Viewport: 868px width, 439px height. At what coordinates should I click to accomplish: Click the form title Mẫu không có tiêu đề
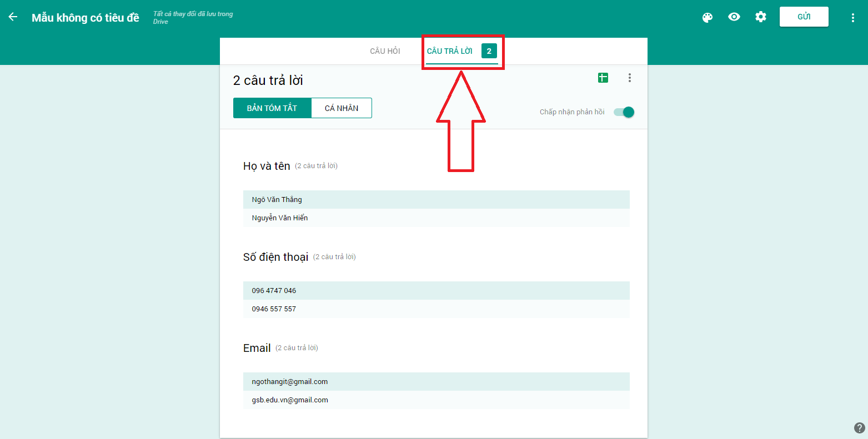pos(86,18)
